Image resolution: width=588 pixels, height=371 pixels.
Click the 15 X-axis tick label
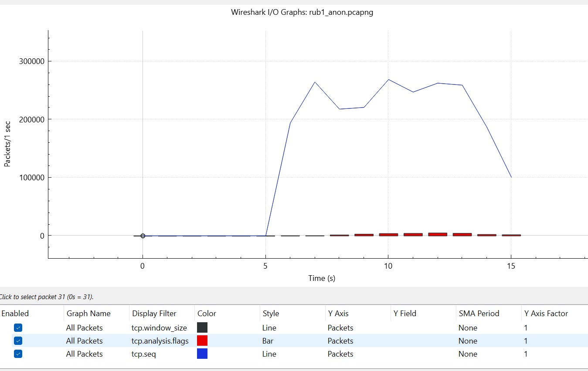(x=511, y=266)
